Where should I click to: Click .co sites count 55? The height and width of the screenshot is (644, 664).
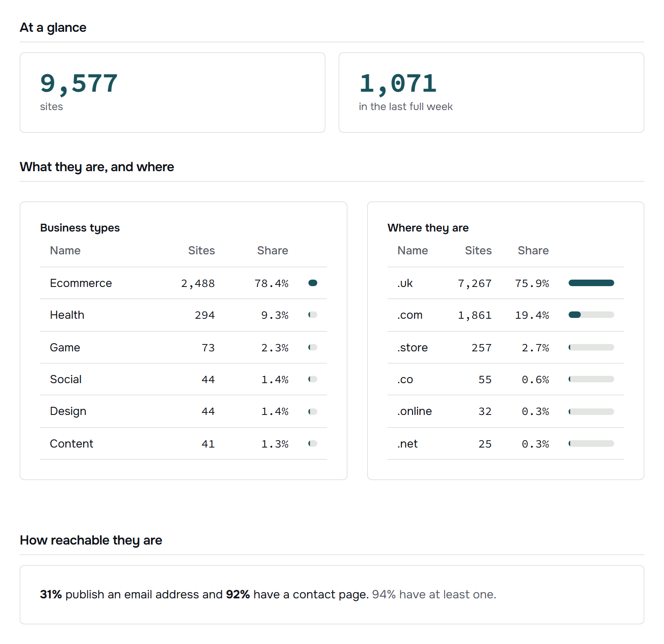click(485, 379)
